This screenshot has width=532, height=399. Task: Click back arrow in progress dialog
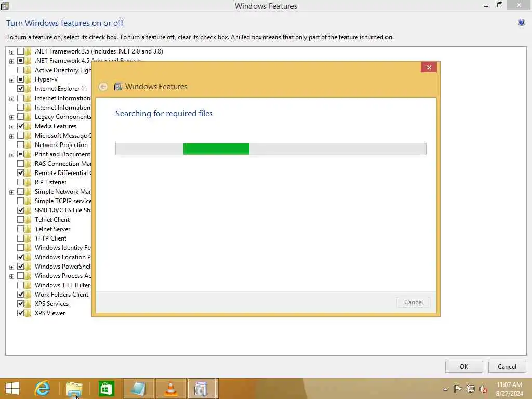(103, 87)
